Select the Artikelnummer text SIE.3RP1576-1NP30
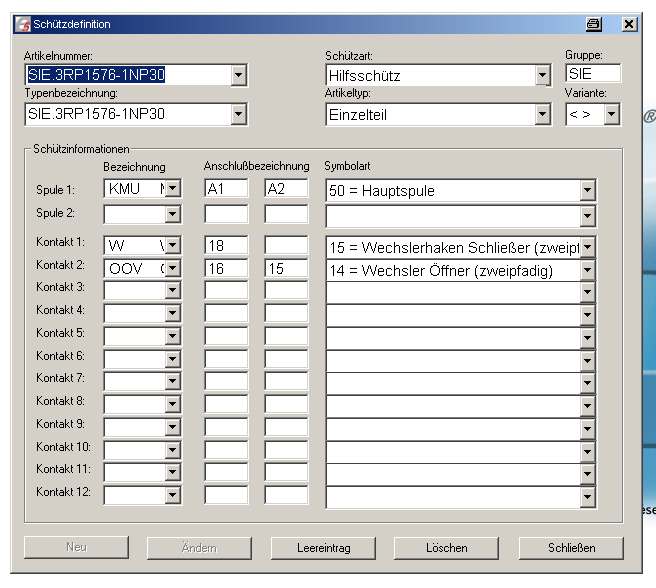656x588 pixels. click(x=96, y=75)
